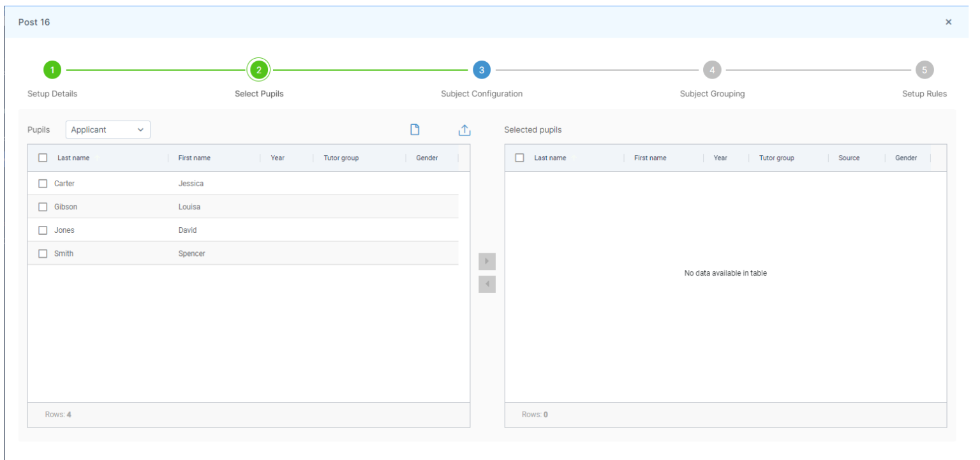Click the right arrow to move pupils

pyautogui.click(x=487, y=261)
